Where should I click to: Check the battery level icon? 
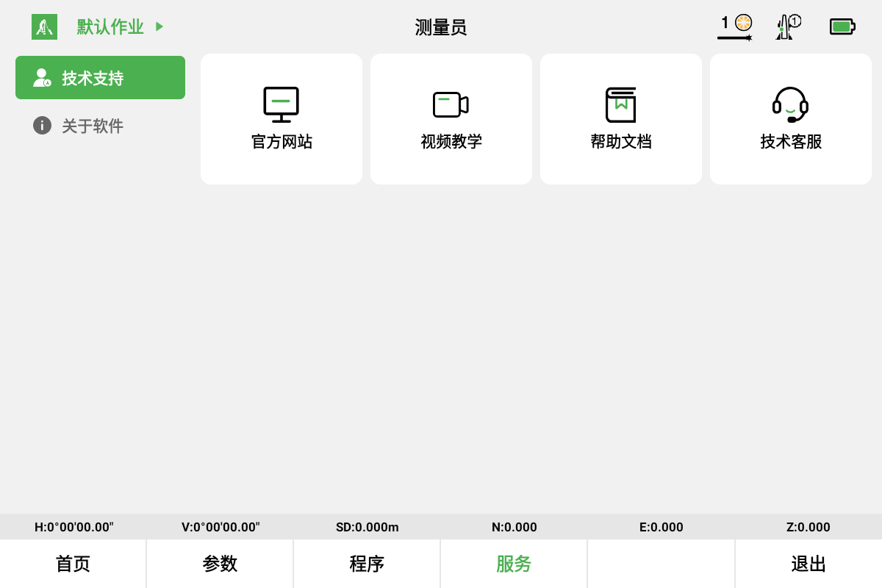842,26
